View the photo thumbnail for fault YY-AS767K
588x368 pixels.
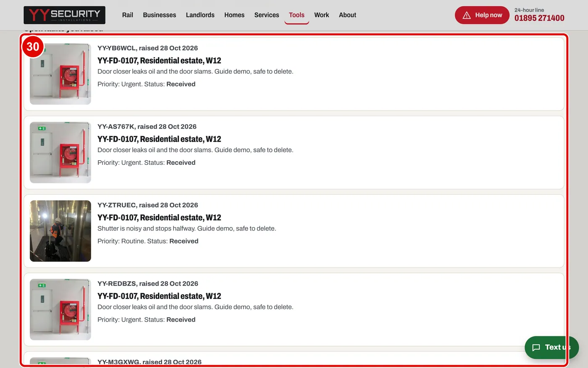tap(60, 153)
